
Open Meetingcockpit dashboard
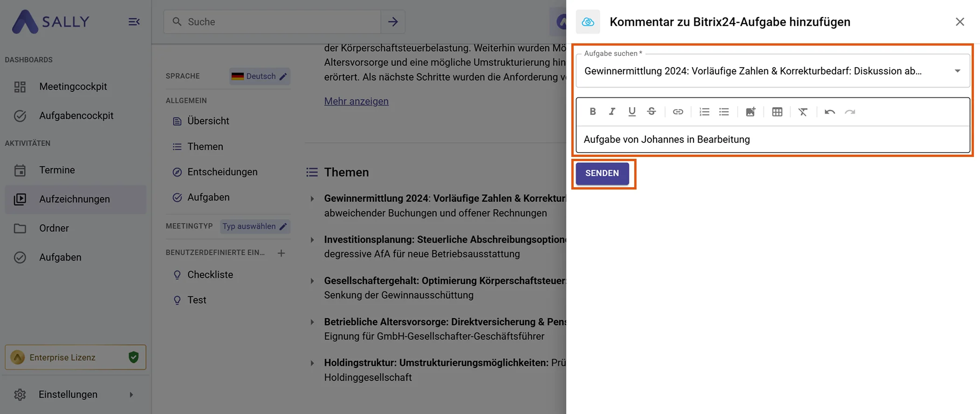(75, 87)
